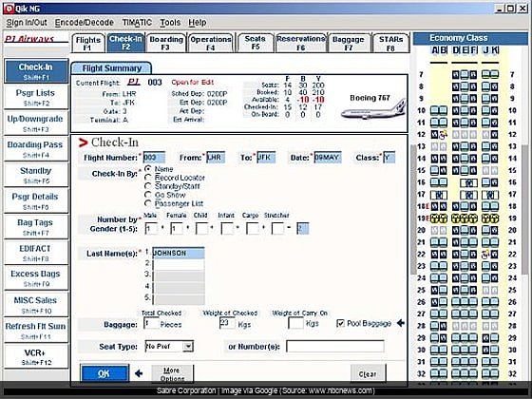Click the blocked middle seat block in row 16
This screenshot has width=532, height=399.
(469, 182)
